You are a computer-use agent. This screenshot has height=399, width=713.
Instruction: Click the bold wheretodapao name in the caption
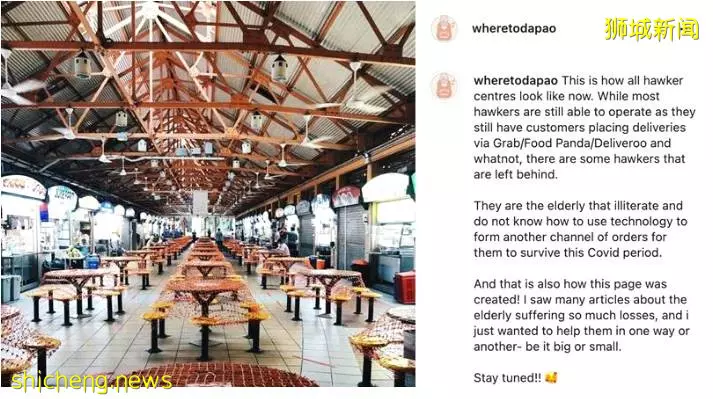(515, 81)
